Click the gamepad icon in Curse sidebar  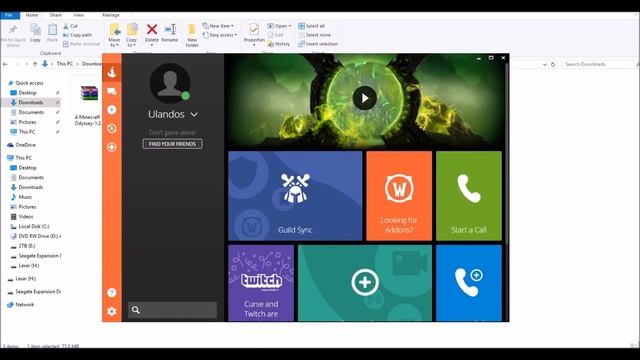coord(112,147)
